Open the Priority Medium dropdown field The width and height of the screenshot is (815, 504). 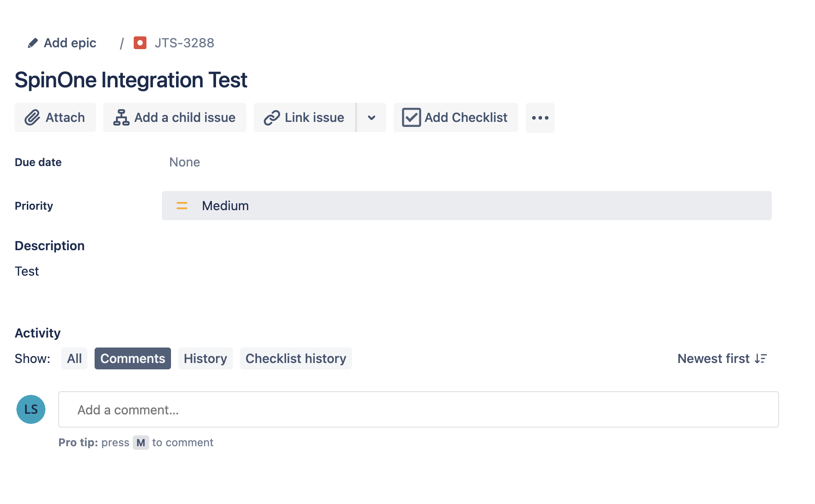point(466,206)
